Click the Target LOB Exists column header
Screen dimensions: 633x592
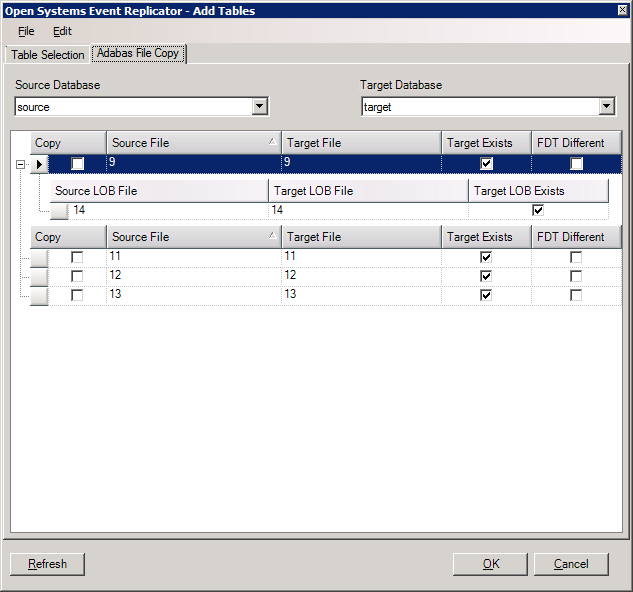(x=539, y=191)
